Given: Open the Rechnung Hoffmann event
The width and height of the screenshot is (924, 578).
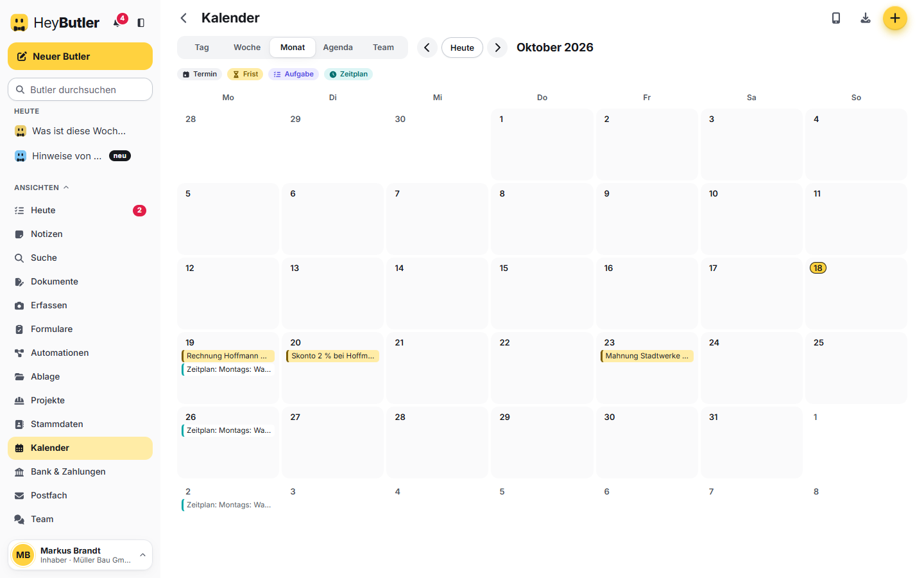Looking at the screenshot, I should [228, 356].
